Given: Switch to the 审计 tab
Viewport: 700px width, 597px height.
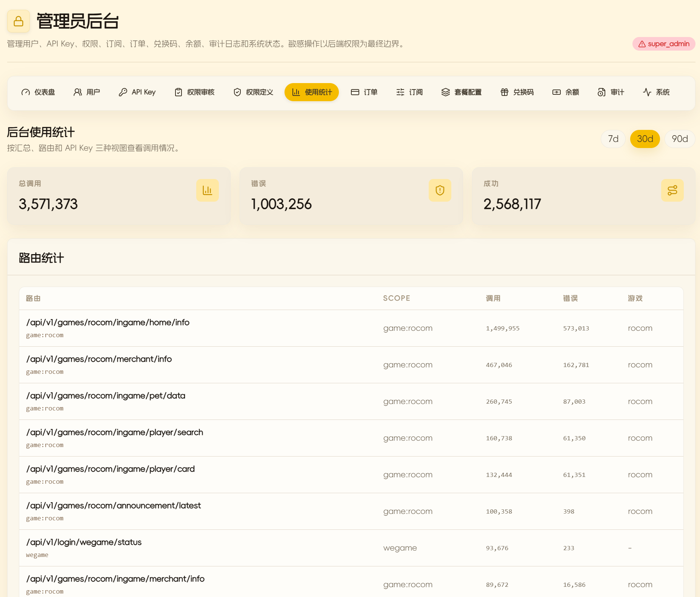Looking at the screenshot, I should pyautogui.click(x=611, y=92).
